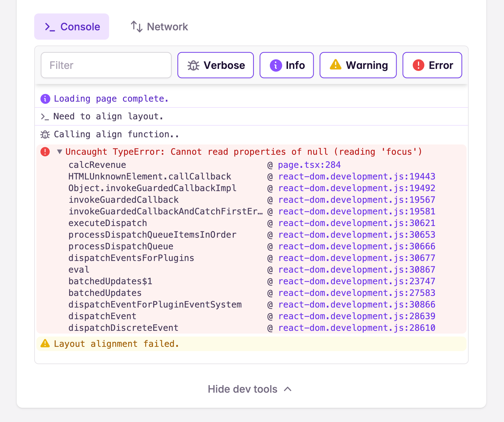Click the up-down arrows icon in the Network tab
The width and height of the screenshot is (504, 422).
[136, 27]
